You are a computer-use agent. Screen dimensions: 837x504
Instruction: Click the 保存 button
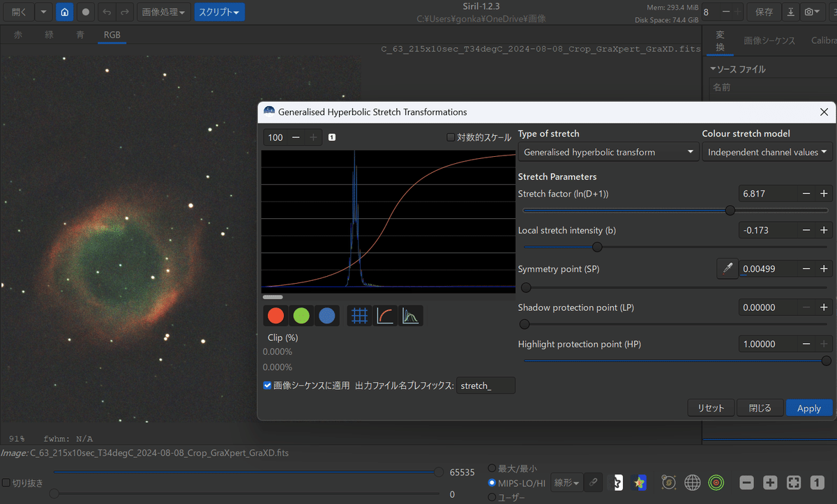(764, 12)
